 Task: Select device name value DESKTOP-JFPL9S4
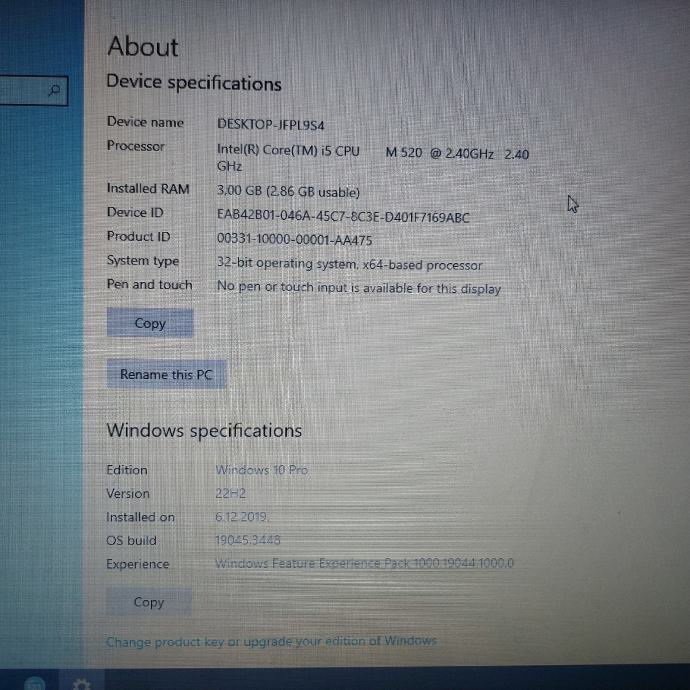coord(271,125)
